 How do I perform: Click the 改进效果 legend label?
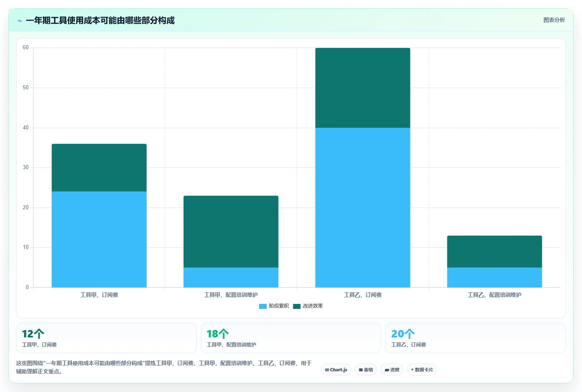click(x=313, y=306)
